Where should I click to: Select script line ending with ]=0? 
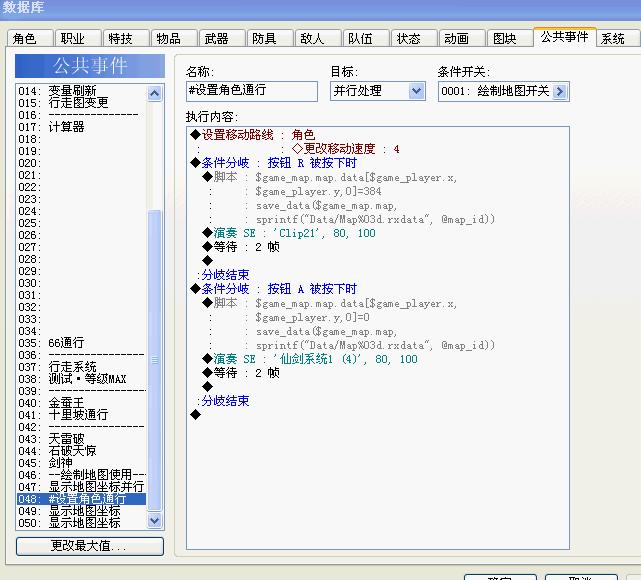[x=312, y=317]
